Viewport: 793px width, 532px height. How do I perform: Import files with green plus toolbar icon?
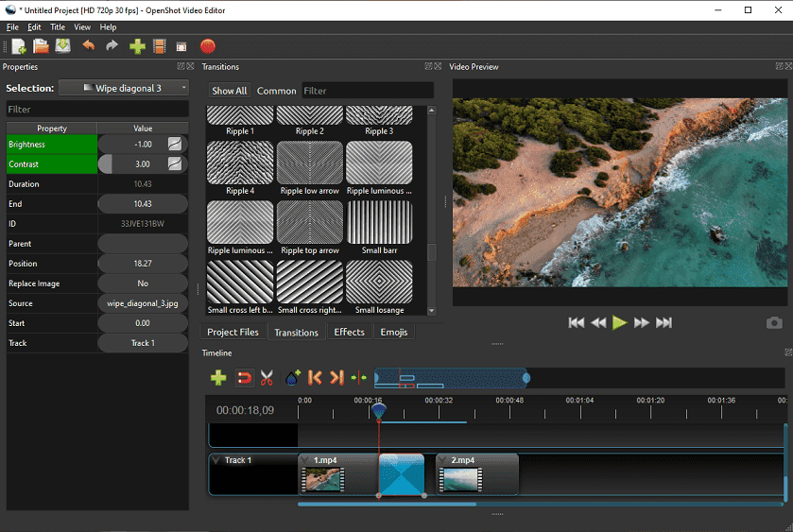(137, 46)
